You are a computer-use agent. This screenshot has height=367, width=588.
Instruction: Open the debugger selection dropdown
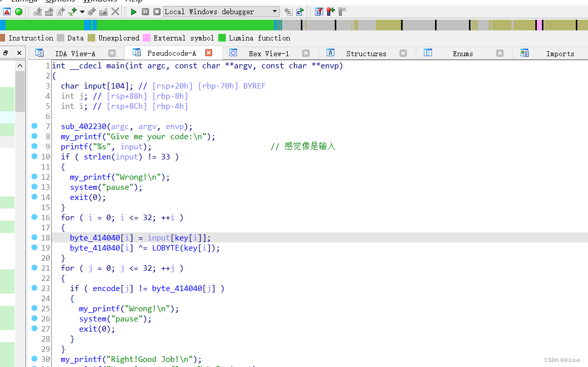(x=274, y=11)
